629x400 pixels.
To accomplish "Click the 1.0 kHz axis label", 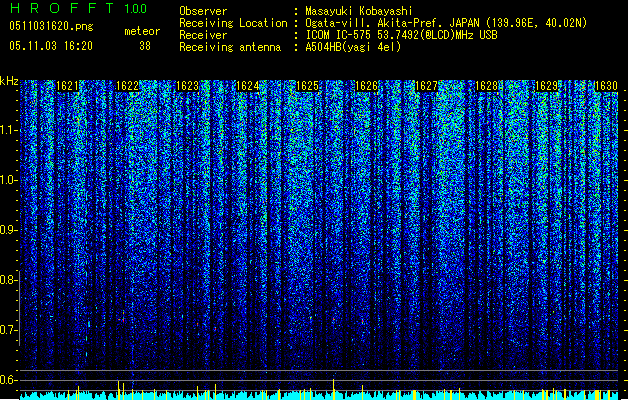I will point(8,180).
